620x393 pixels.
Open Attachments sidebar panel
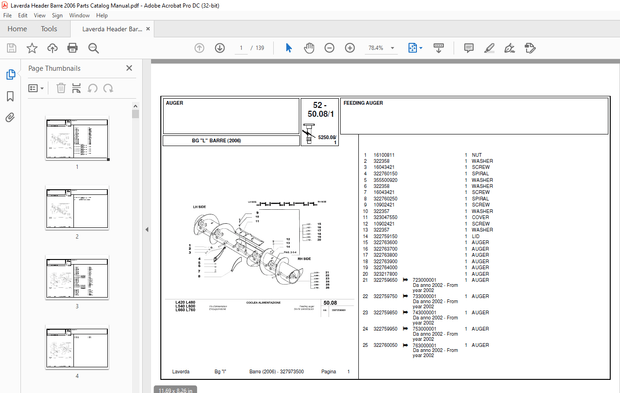10,117
